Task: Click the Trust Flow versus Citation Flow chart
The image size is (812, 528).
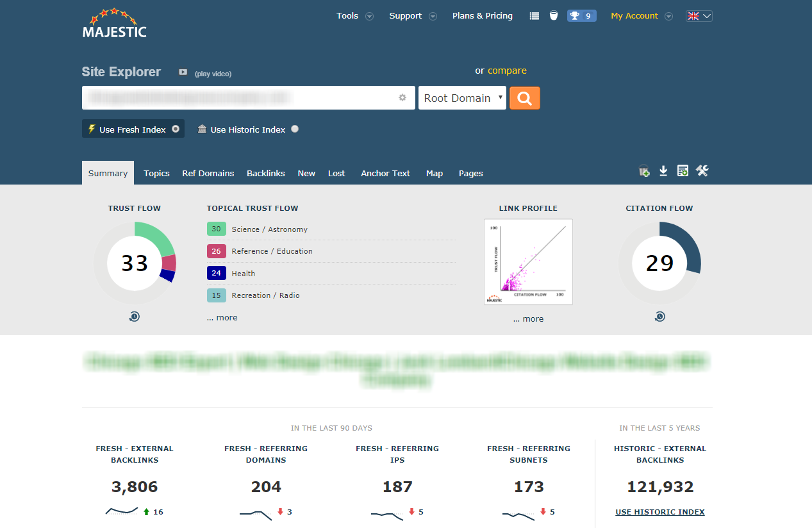Action: tap(528, 261)
